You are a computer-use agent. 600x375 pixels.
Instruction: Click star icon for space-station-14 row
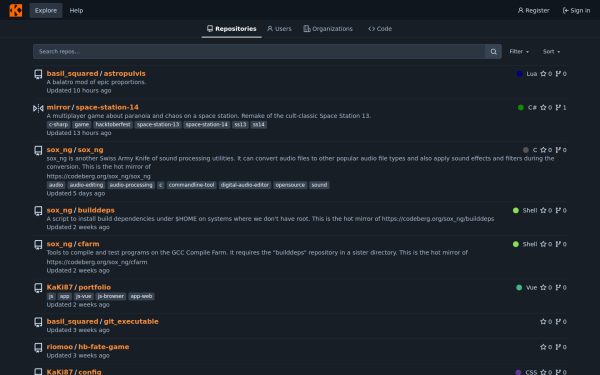[543, 108]
